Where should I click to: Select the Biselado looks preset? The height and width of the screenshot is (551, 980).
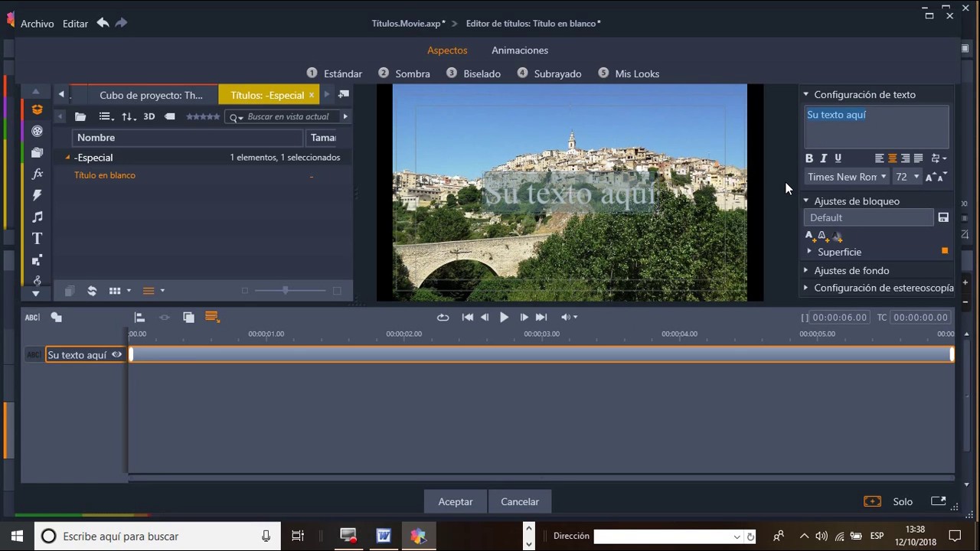tap(474, 73)
